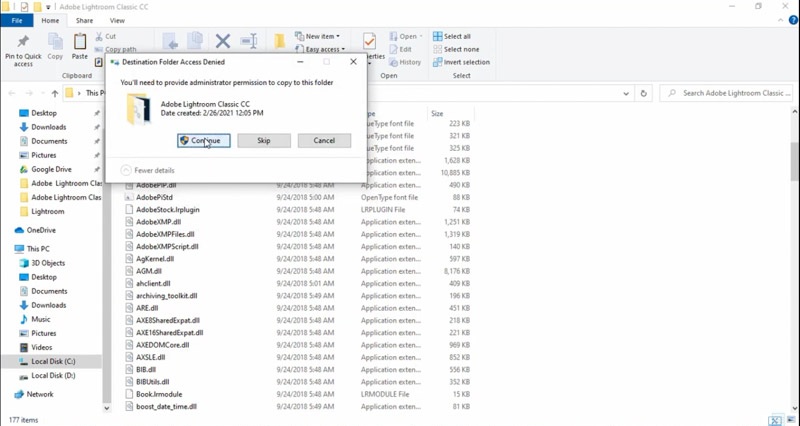Click the Delete X icon in ribbon
The width and height of the screenshot is (800, 426).
(222, 41)
